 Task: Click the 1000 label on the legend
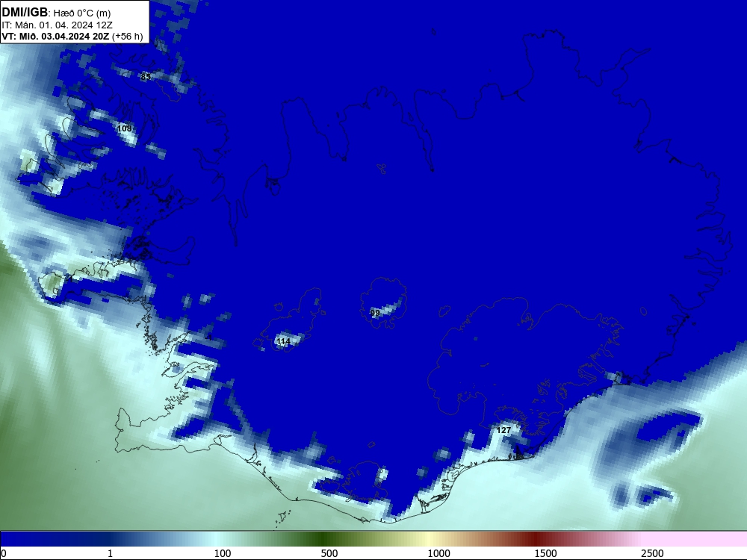(438, 553)
